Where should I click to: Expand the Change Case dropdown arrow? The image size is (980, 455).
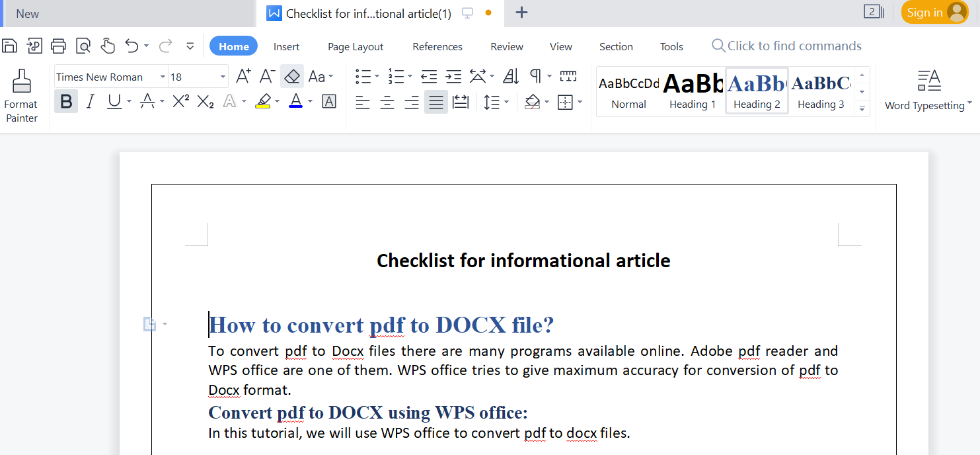331,77
